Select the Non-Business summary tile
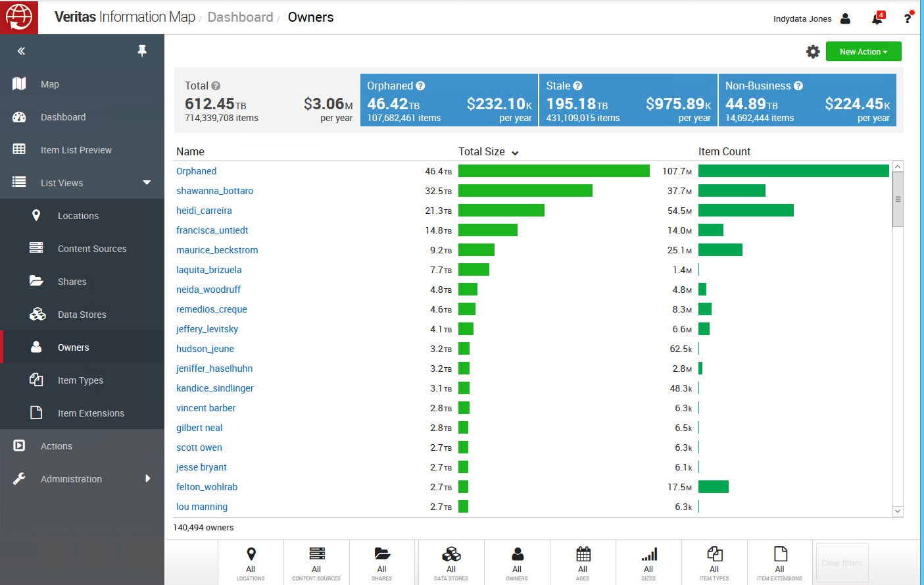The image size is (924, 585). (x=808, y=100)
